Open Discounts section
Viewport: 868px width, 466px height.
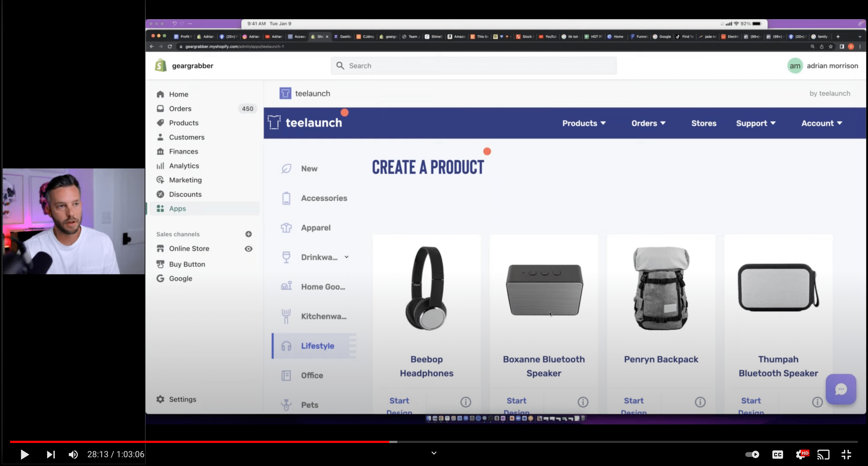pos(185,194)
